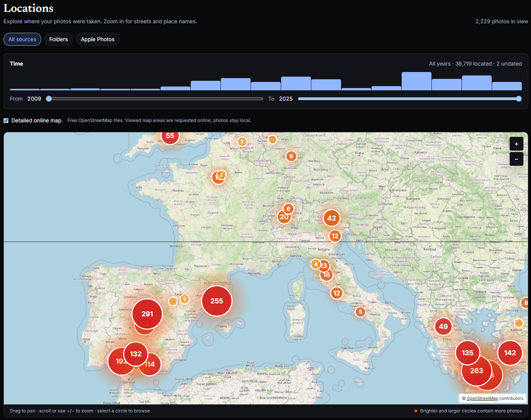
Task: Click the From year slider handle
Action: [49, 99]
